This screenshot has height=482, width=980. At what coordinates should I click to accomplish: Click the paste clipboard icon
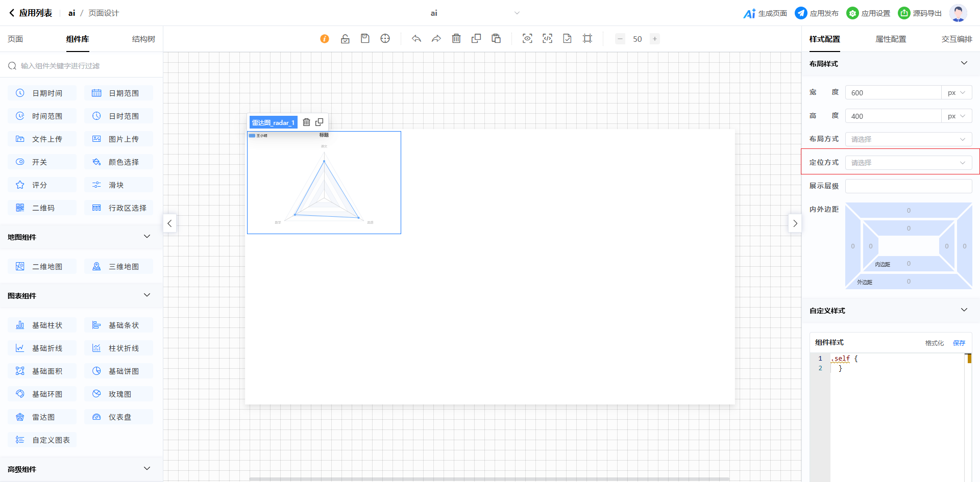(x=496, y=39)
